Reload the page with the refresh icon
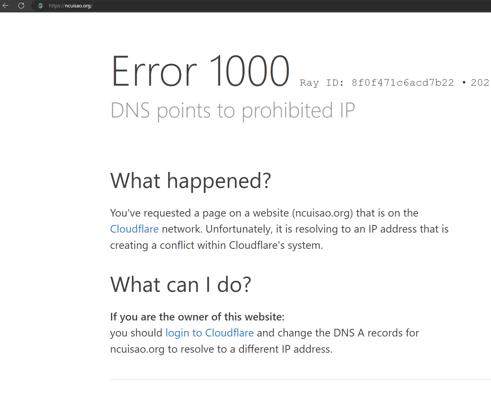This screenshot has height=400, width=491. [x=21, y=6]
